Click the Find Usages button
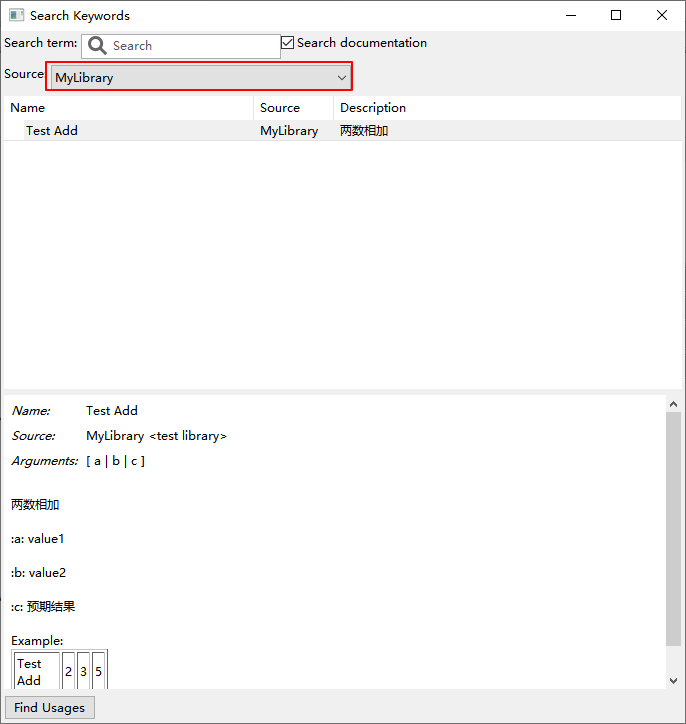Viewport: 686px width, 724px height. pos(49,707)
